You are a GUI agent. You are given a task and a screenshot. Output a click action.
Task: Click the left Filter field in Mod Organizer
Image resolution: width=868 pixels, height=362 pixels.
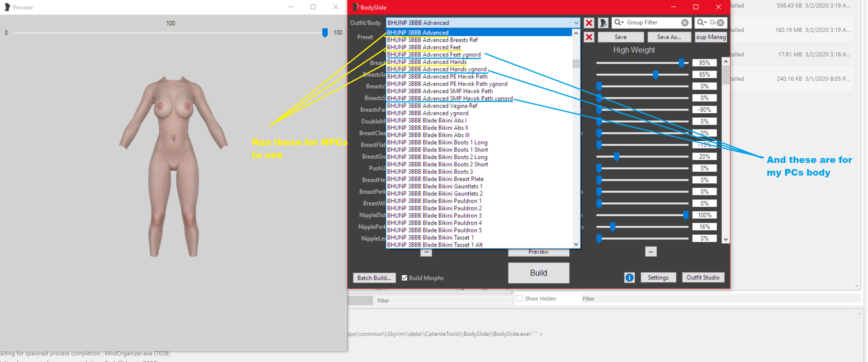pyautogui.click(x=443, y=300)
